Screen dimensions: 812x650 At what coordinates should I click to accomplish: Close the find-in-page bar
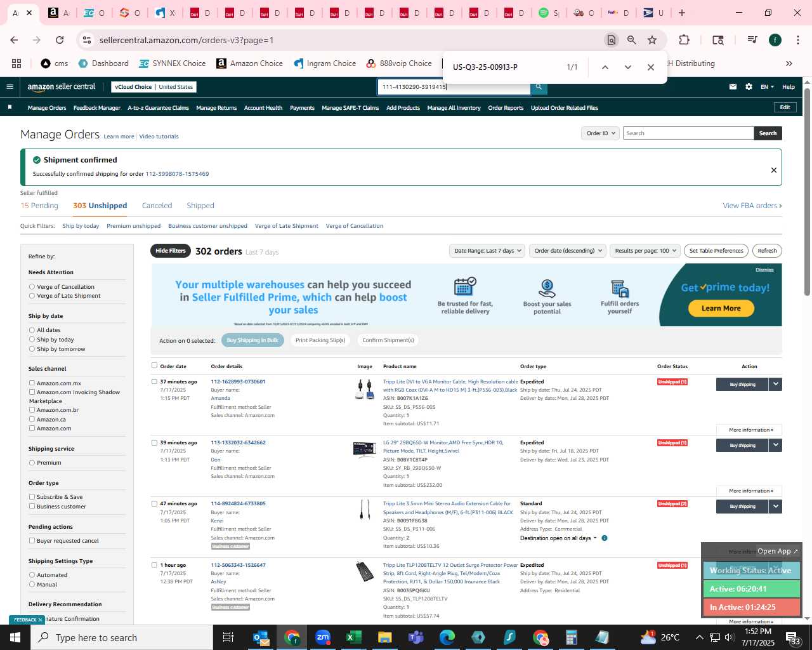tap(650, 67)
